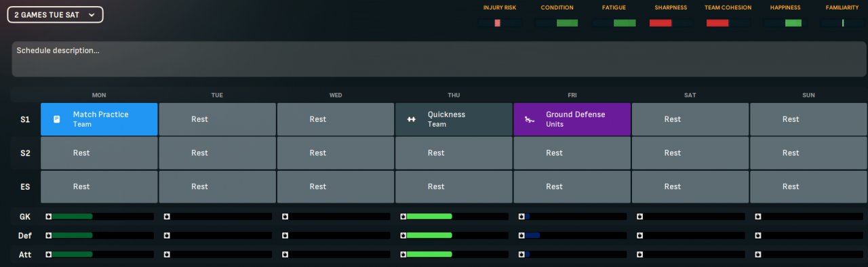The width and height of the screenshot is (868, 267).
Task: Click the Att intensity icon for Friday
Action: click(521, 255)
